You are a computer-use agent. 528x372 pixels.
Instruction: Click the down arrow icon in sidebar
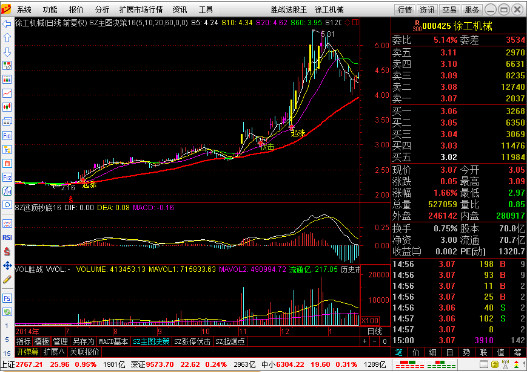point(7,52)
